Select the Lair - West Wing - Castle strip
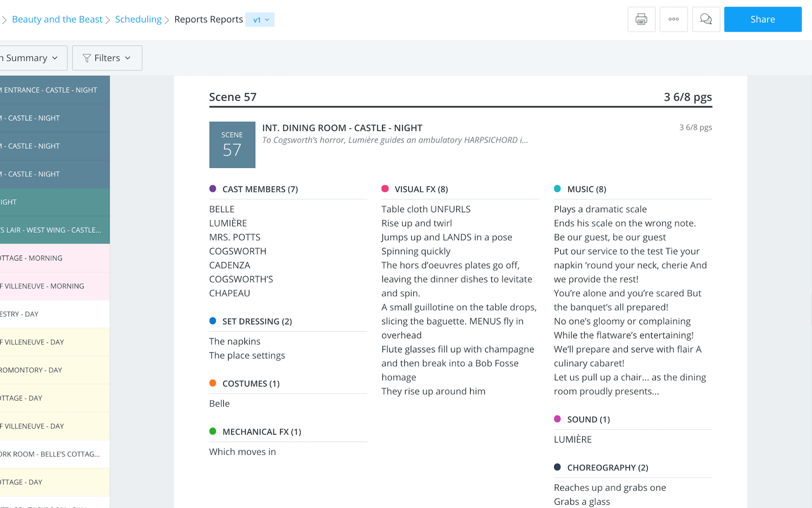The image size is (812, 508). pos(54,230)
